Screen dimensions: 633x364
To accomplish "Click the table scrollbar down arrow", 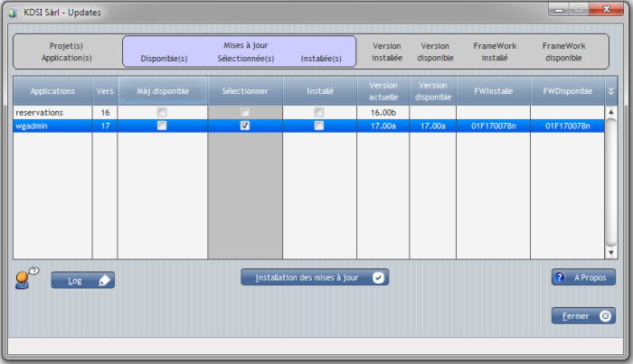I will click(610, 253).
